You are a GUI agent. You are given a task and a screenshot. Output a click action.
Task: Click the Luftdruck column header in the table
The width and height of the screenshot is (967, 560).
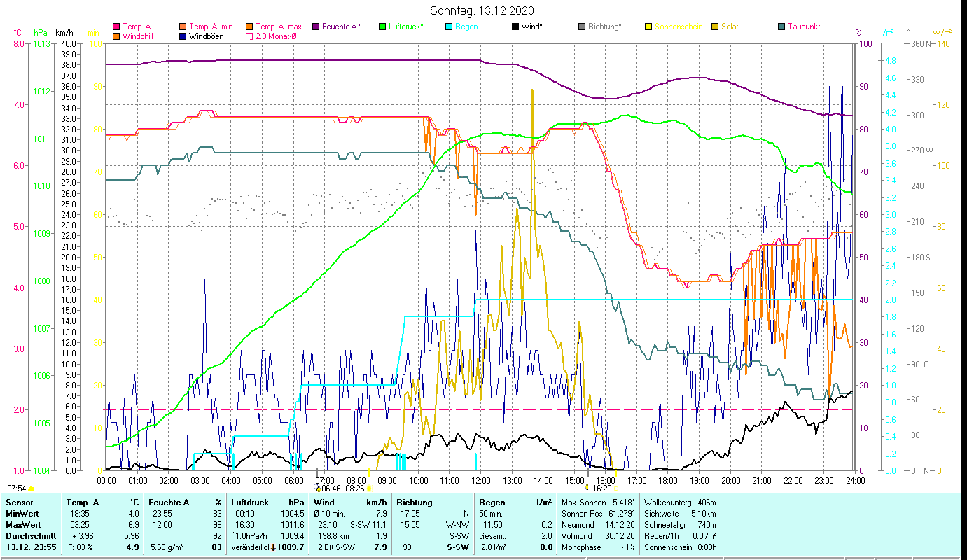(249, 503)
